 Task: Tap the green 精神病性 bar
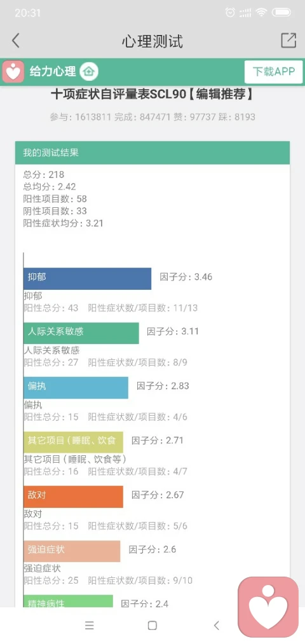pyautogui.click(x=68, y=601)
